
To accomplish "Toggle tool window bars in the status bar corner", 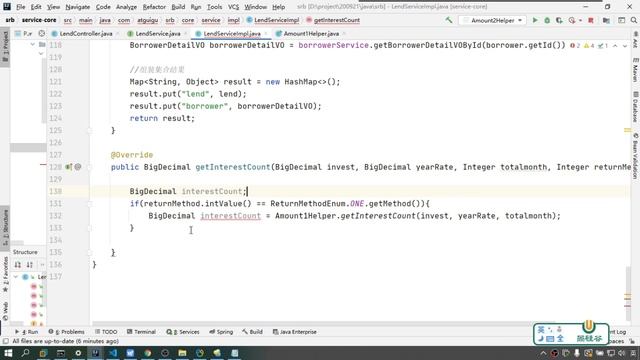I will [x=5, y=341].
